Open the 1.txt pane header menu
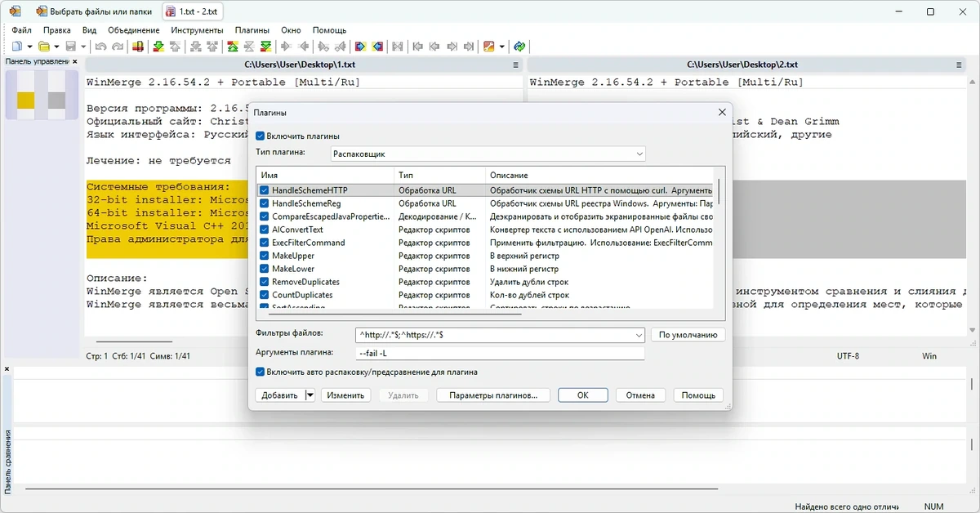The width and height of the screenshot is (980, 513). 515,65
